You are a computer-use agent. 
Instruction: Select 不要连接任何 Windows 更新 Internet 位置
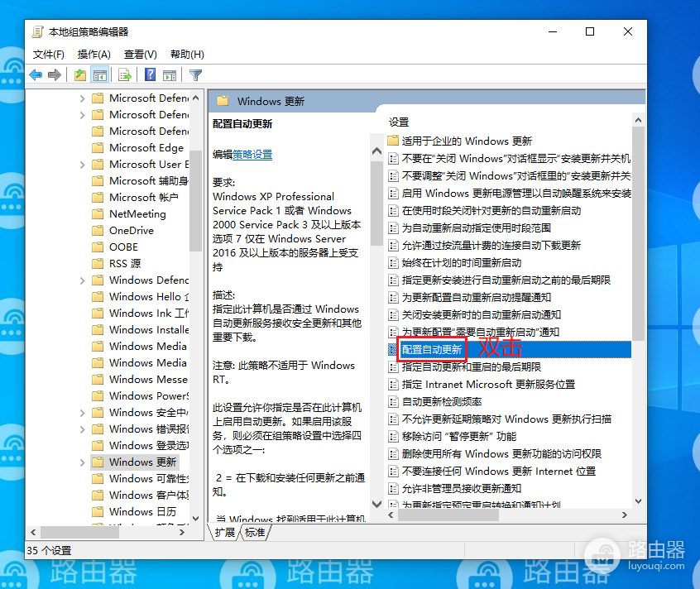pos(499,472)
